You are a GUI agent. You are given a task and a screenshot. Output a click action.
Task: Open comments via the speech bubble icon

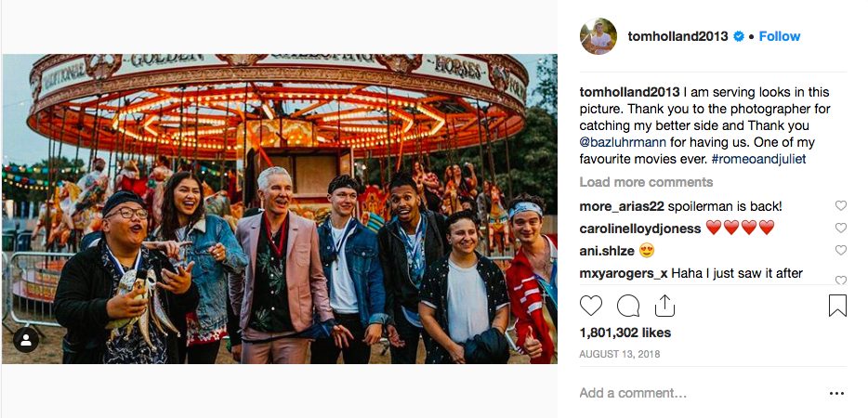627,306
